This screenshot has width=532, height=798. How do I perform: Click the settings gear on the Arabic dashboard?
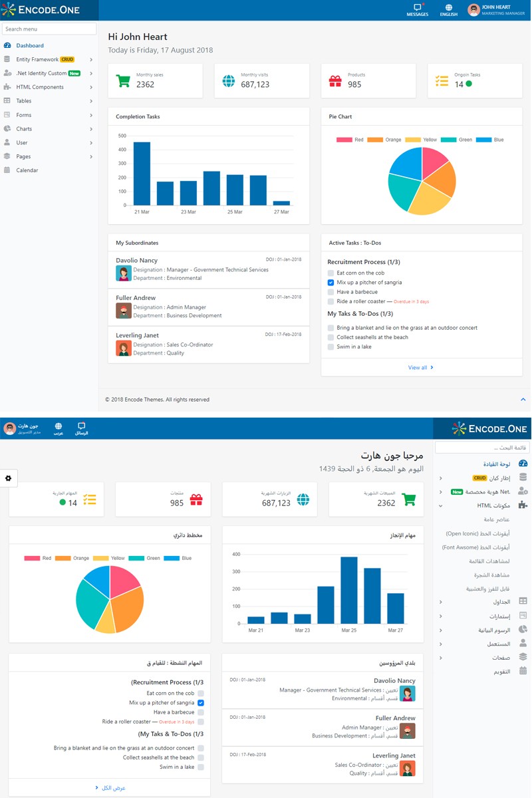9,478
